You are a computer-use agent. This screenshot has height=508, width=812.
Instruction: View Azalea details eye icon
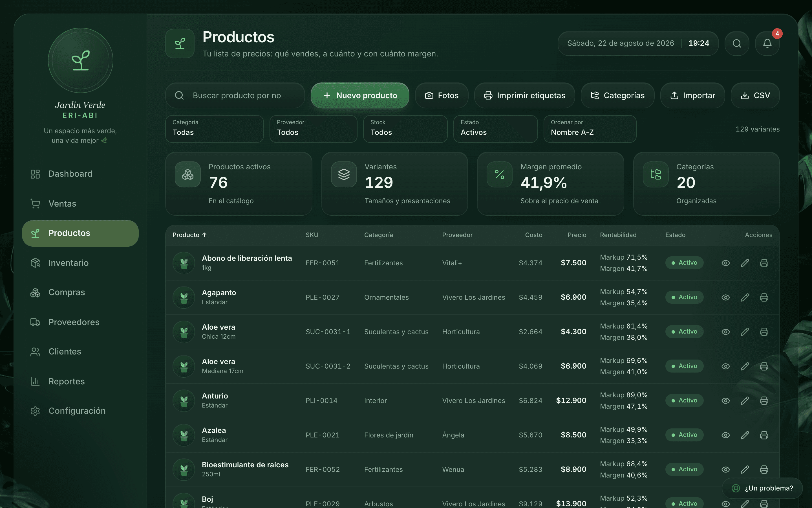click(x=725, y=435)
